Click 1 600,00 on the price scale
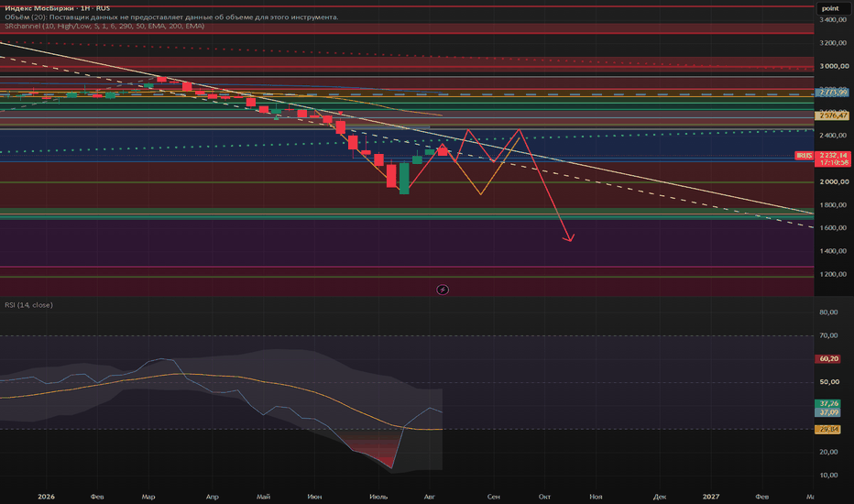Screen dimensions: 854x504 pyautogui.click(x=833, y=228)
